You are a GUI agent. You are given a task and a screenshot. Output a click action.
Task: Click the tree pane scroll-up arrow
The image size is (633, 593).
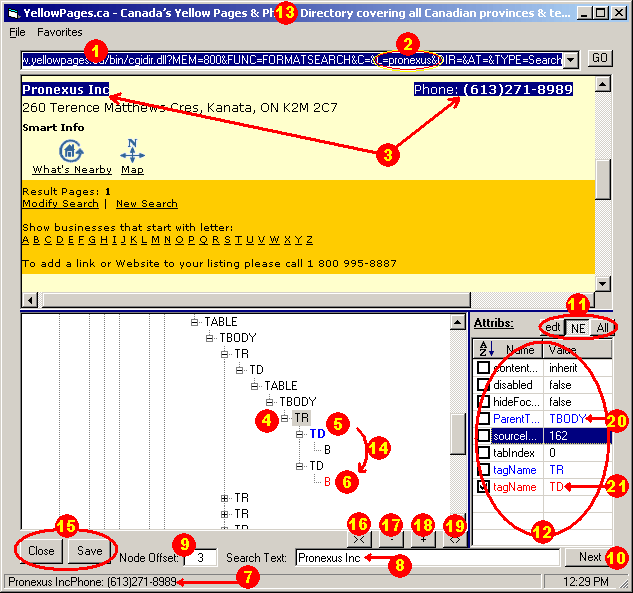click(x=457, y=322)
